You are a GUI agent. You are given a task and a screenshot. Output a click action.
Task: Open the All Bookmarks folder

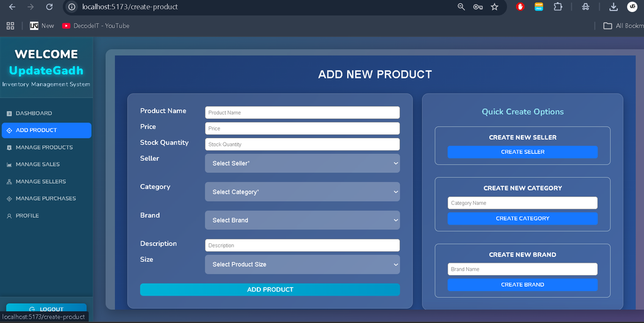coord(623,26)
